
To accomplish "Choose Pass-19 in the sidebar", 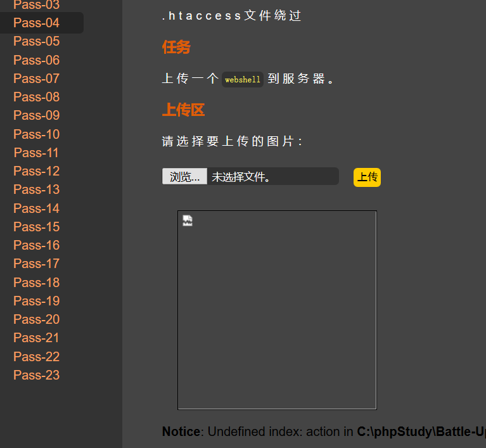I will click(36, 301).
